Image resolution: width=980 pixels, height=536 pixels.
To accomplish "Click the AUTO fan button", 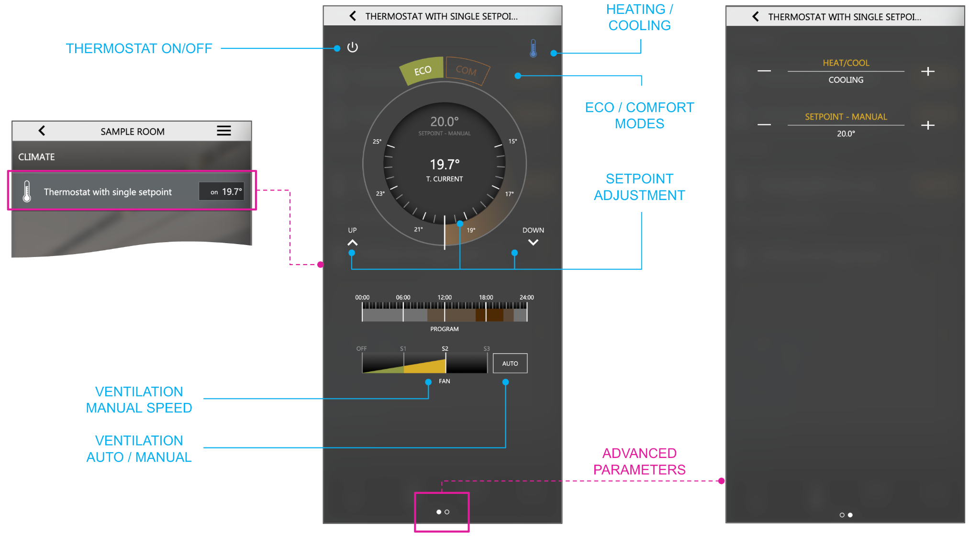I will click(510, 363).
